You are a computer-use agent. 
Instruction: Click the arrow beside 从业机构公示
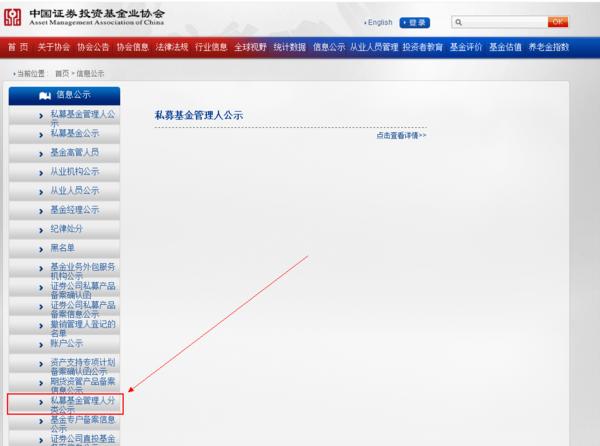click(41, 173)
